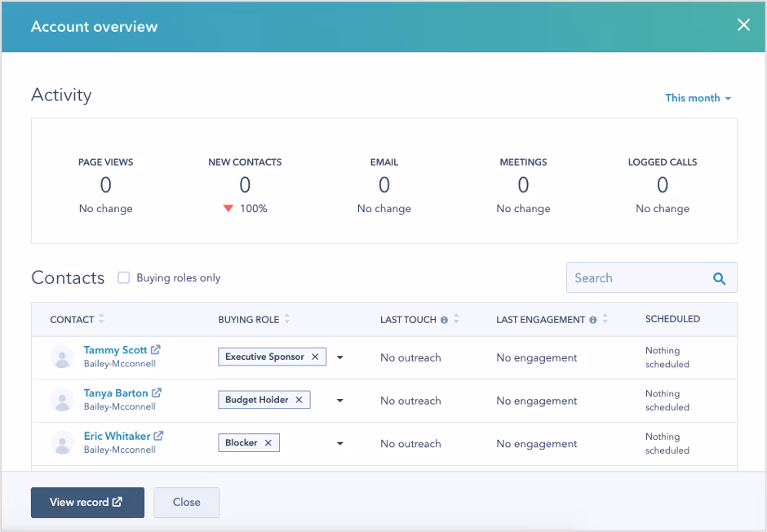Open Tanya Barton's contact name link
767x532 pixels.
[x=113, y=392]
